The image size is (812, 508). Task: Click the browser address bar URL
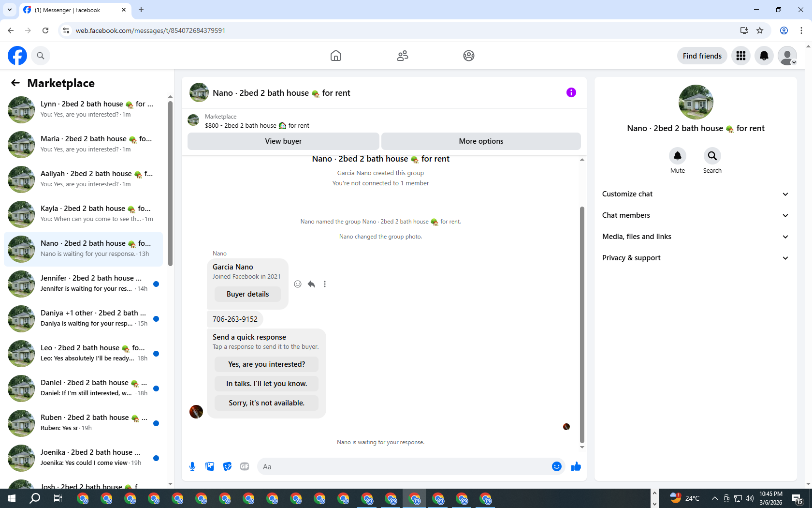coord(150,30)
